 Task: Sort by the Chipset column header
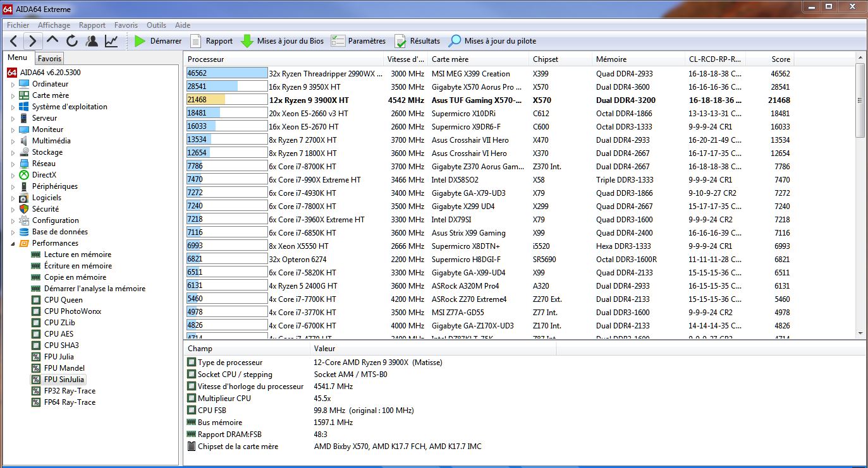(x=561, y=59)
